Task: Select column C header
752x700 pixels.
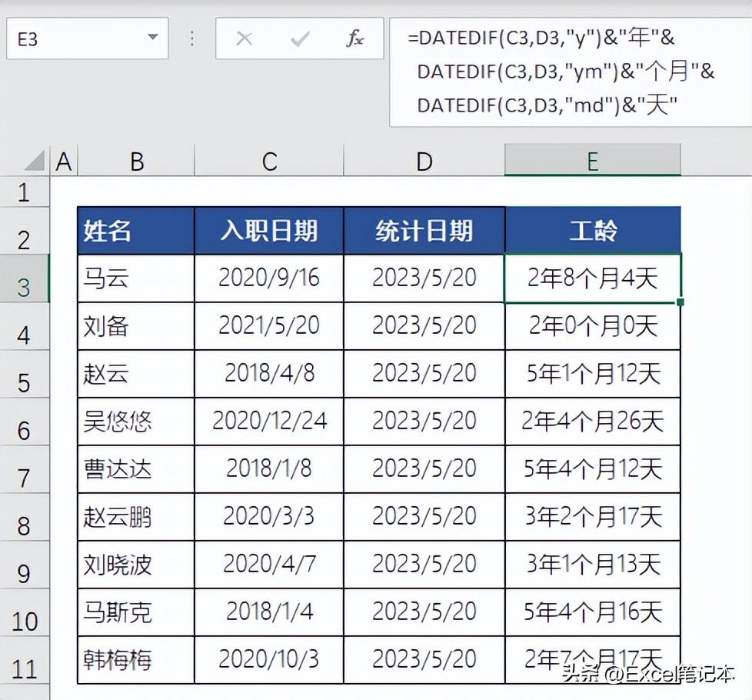Action: point(269,161)
